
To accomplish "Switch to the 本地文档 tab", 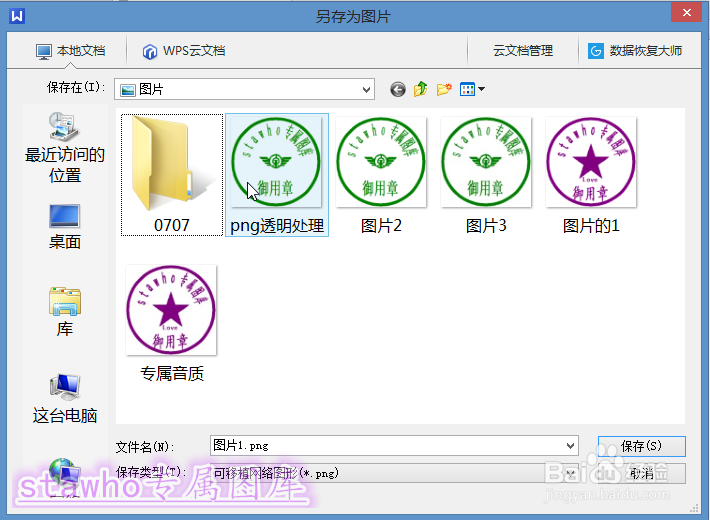I will 70,51.
